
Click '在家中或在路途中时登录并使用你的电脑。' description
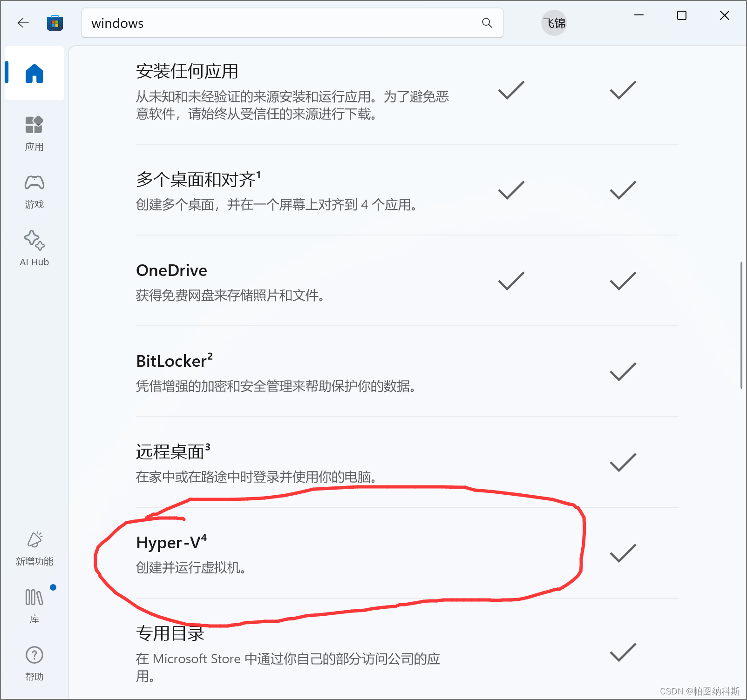[256, 477]
